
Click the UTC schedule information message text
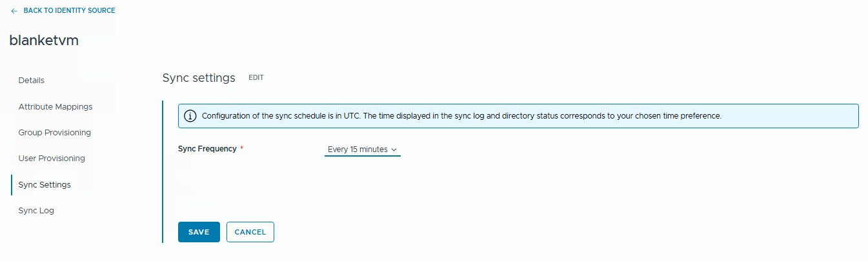(x=461, y=116)
